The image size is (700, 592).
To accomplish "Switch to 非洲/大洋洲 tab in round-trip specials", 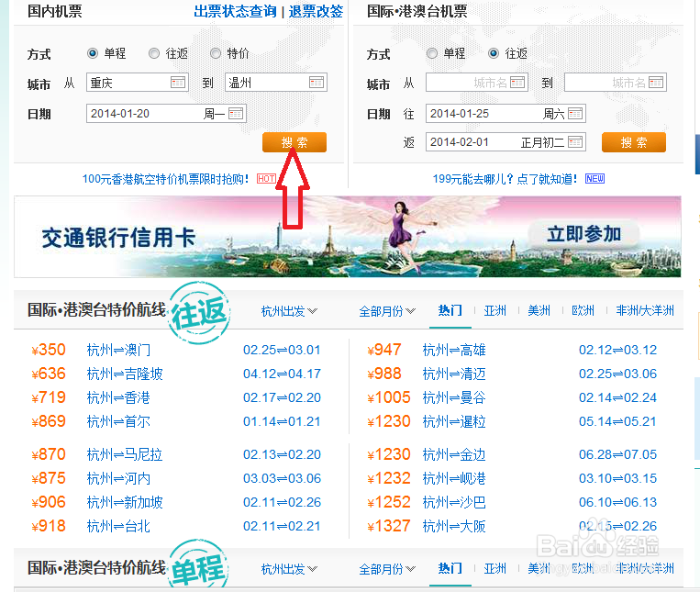I will coord(645,310).
